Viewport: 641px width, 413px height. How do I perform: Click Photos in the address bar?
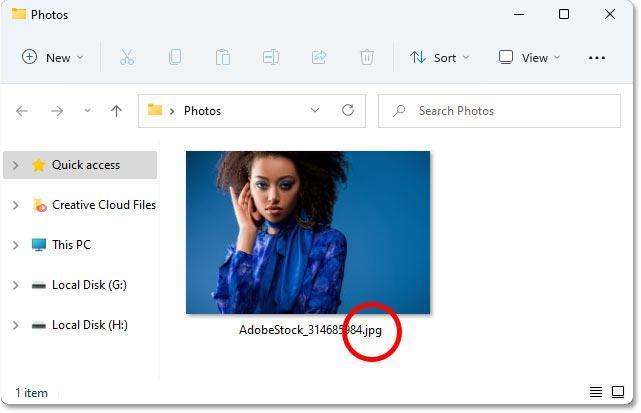[x=202, y=111]
